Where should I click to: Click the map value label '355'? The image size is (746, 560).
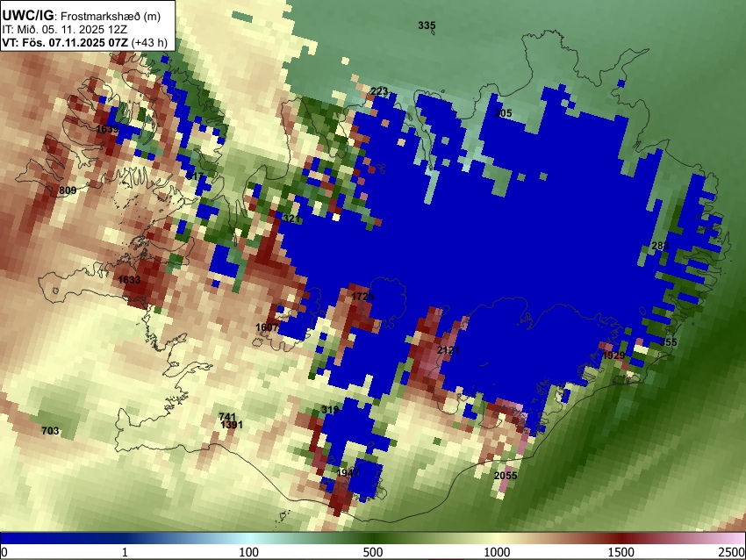668,342
